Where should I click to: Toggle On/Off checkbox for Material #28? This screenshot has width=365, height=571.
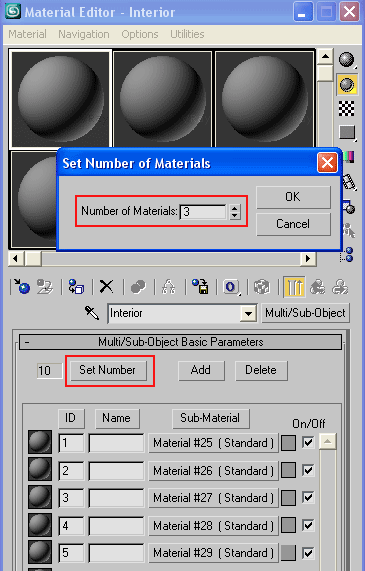308,525
